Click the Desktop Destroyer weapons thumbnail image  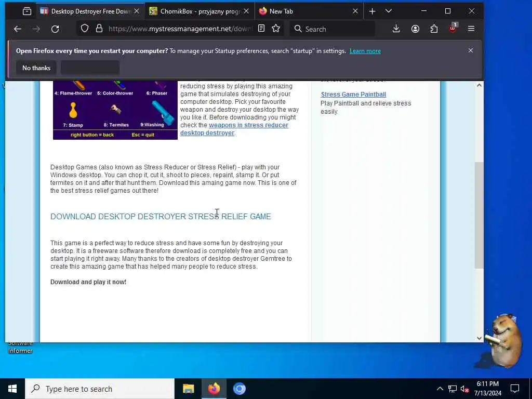pyautogui.click(x=115, y=110)
